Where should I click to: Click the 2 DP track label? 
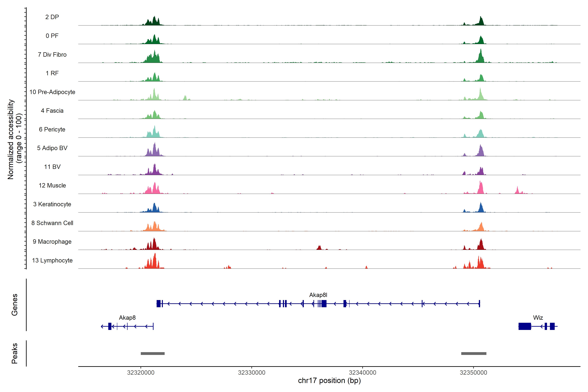click(52, 17)
